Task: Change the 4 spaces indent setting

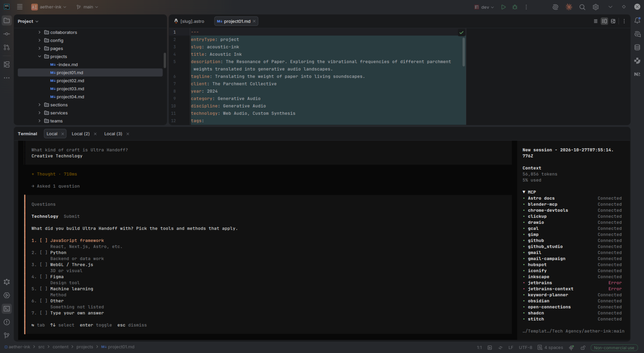Action: [550, 347]
